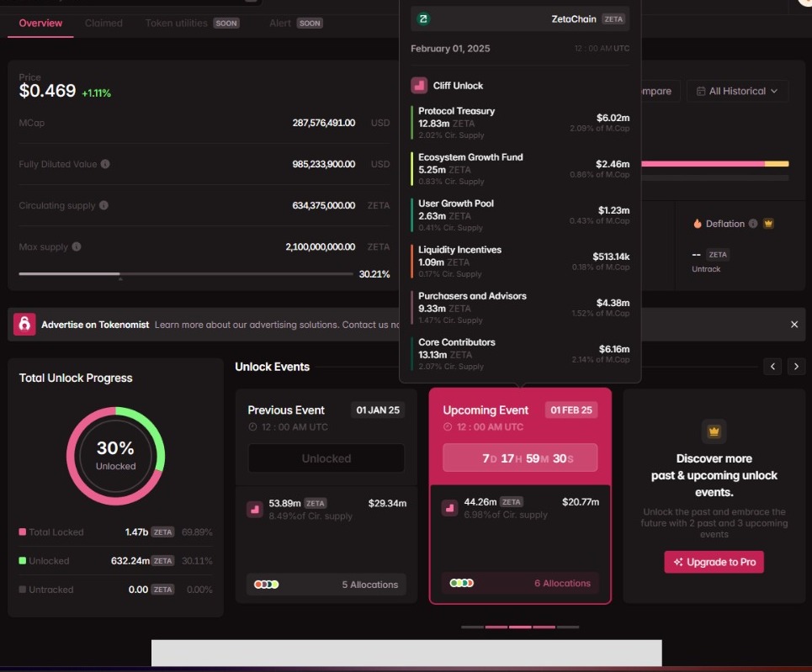Image resolution: width=812 pixels, height=672 pixels.
Task: Click the Unlocked status button in Previous Event
Action: (x=326, y=458)
